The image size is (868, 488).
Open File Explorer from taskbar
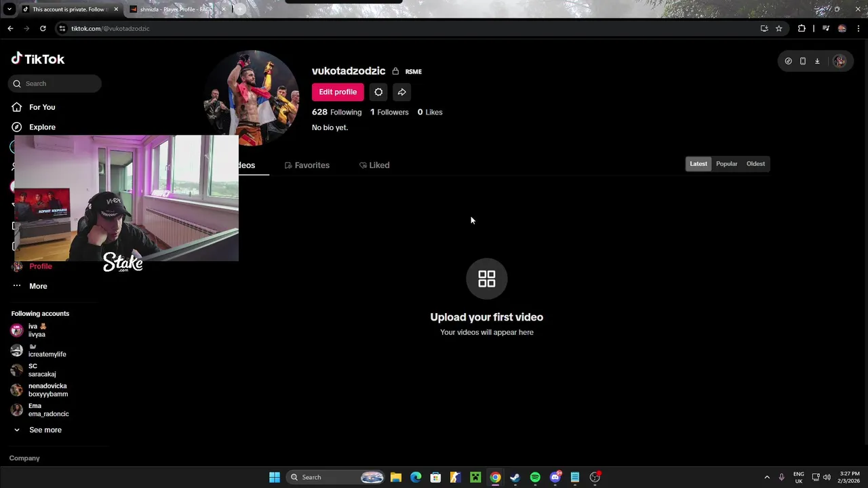pos(396,477)
